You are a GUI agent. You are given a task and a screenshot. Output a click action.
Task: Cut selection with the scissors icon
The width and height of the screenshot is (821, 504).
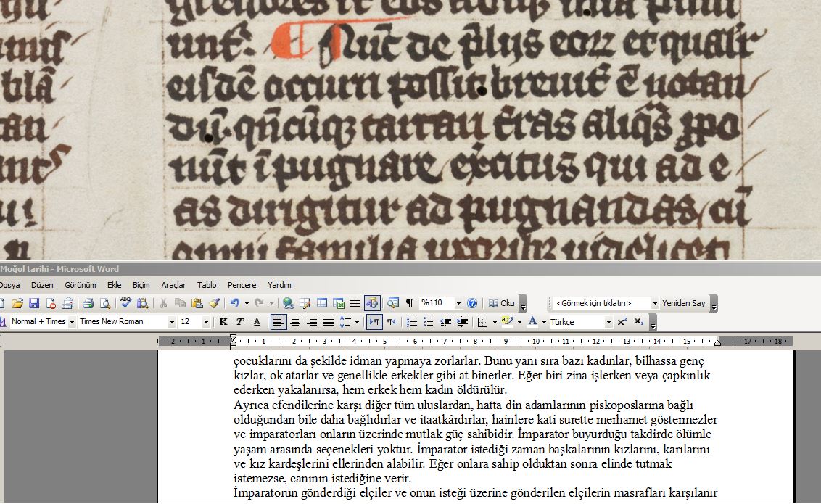coord(163,303)
